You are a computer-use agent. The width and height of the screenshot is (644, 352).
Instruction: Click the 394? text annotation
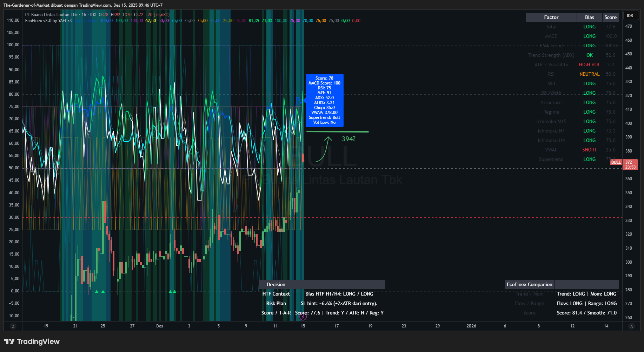pyautogui.click(x=348, y=139)
